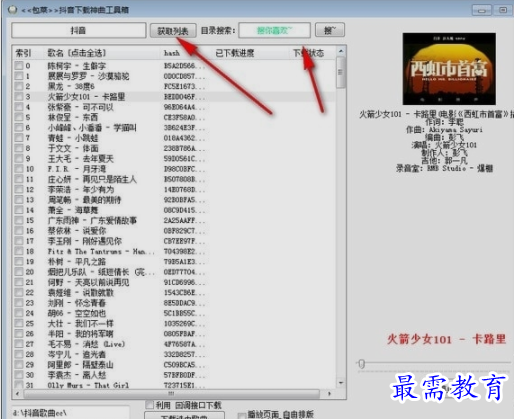Image resolution: width=514 pixels, height=419 pixels.
Task: Click the search button beside the search field
Action: [x=330, y=31]
